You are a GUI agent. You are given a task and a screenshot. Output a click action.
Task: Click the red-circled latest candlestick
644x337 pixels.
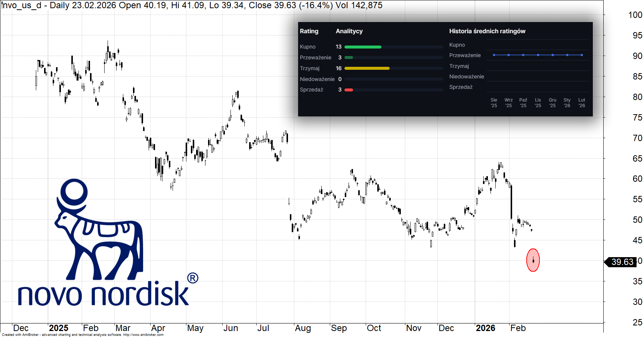pos(533,260)
